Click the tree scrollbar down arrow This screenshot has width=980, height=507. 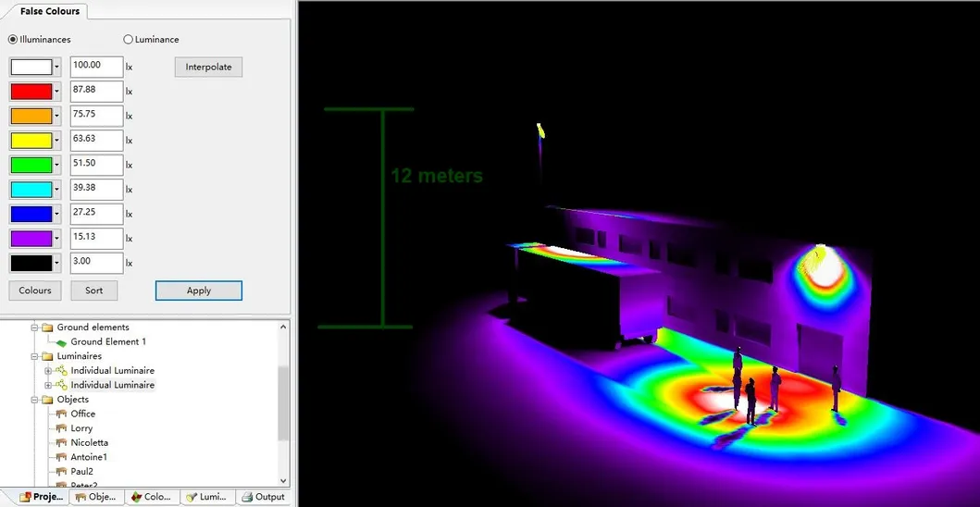click(284, 480)
